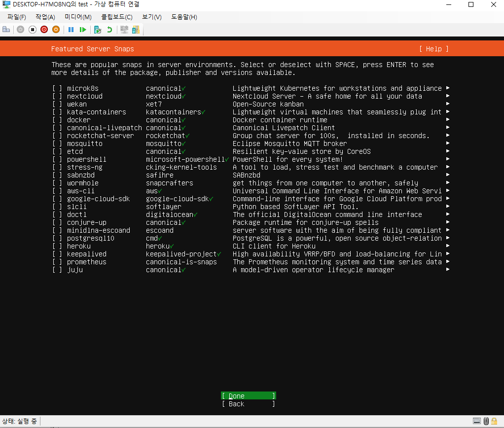This screenshot has width=504, height=428.
Task: Check the mosquitto snap checkbox
Action: click(57, 143)
